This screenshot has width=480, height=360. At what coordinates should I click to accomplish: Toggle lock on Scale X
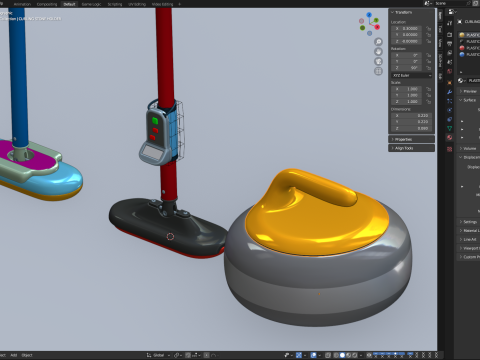428,89
